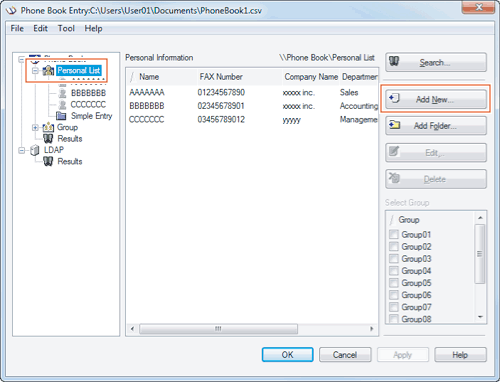Click fax number 03456789012
The width and height of the screenshot is (500, 382).
click(221, 119)
